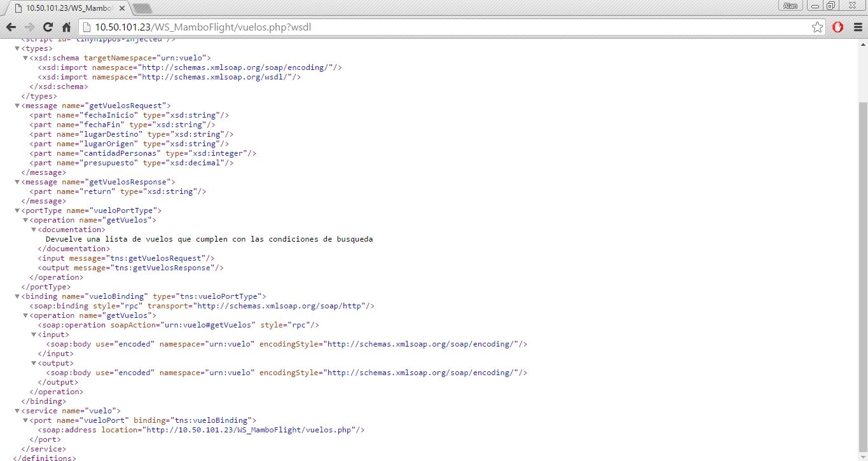Open the Chrome hamburger menu

click(x=857, y=27)
